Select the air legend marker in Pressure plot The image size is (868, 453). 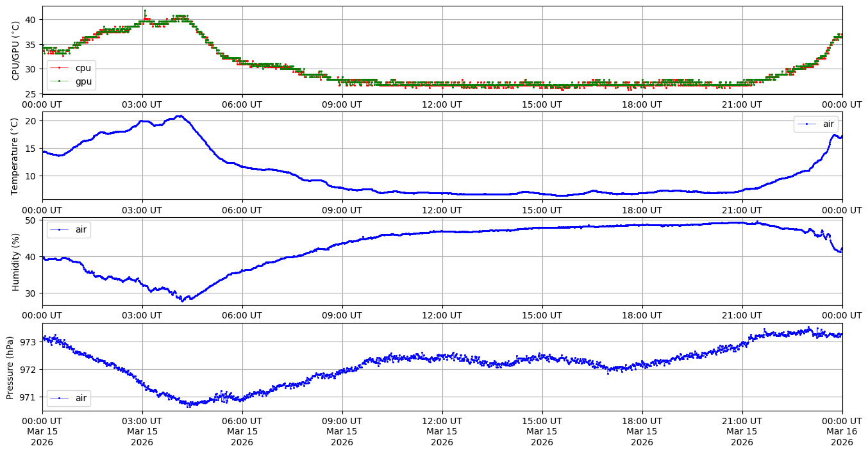pyautogui.click(x=60, y=398)
